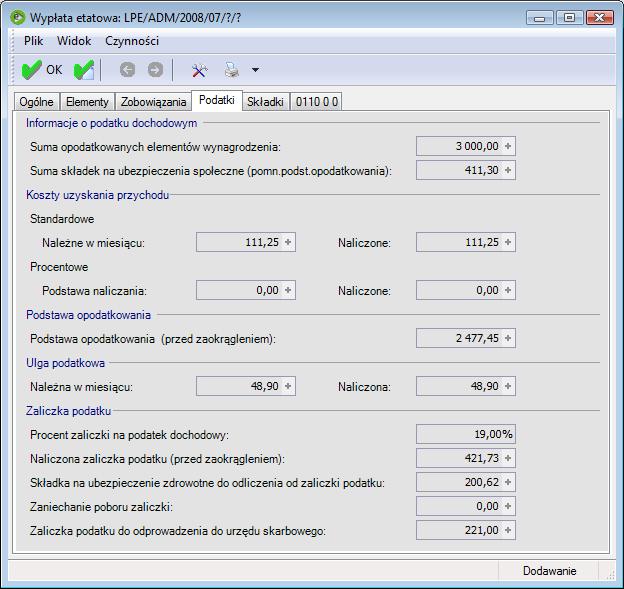Click the 421,73 calculated advance field
Viewport: 624px width, 589px height.
pyautogui.click(x=466, y=458)
